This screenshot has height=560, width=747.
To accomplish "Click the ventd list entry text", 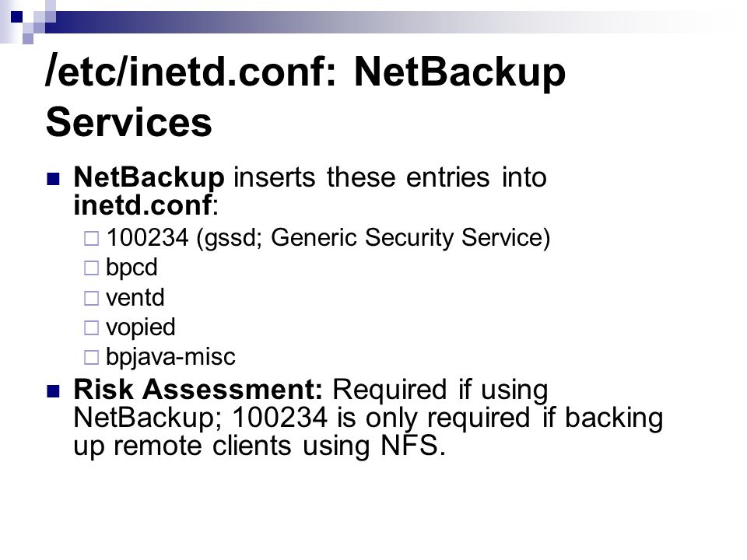I will [135, 298].
